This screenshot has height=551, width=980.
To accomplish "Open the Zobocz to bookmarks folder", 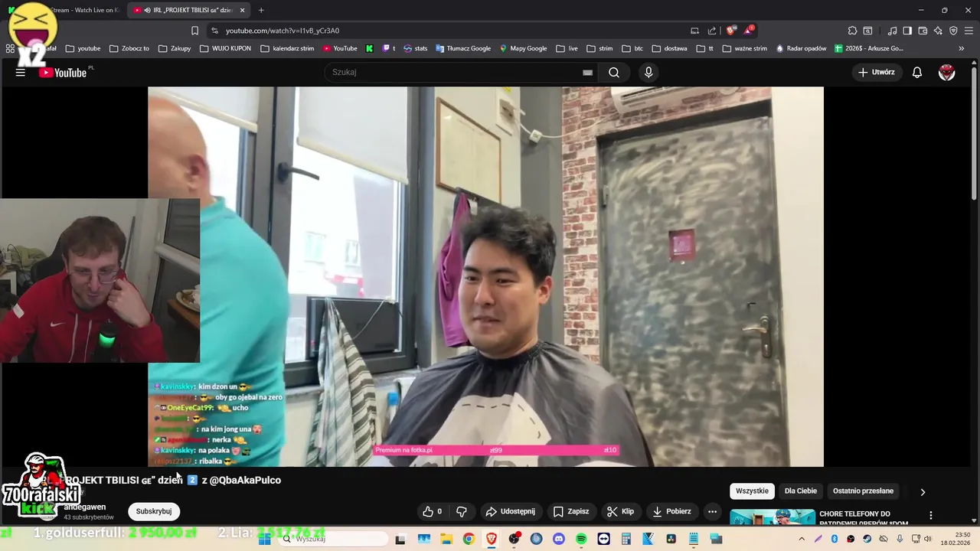I will (129, 48).
